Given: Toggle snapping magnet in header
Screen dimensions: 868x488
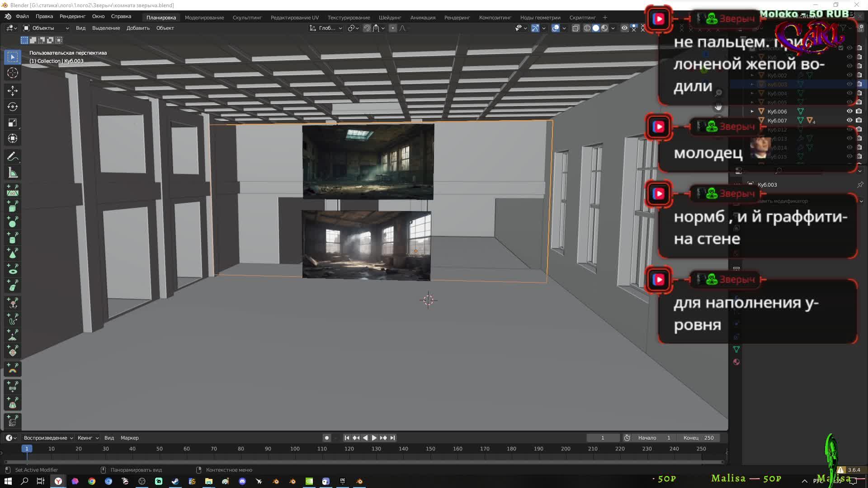Looking at the screenshot, I should click(x=367, y=28).
